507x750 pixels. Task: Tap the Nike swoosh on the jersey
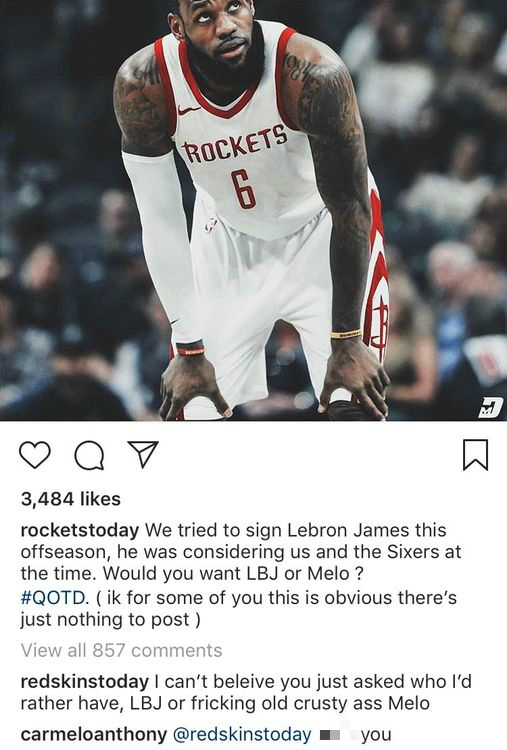(188, 110)
